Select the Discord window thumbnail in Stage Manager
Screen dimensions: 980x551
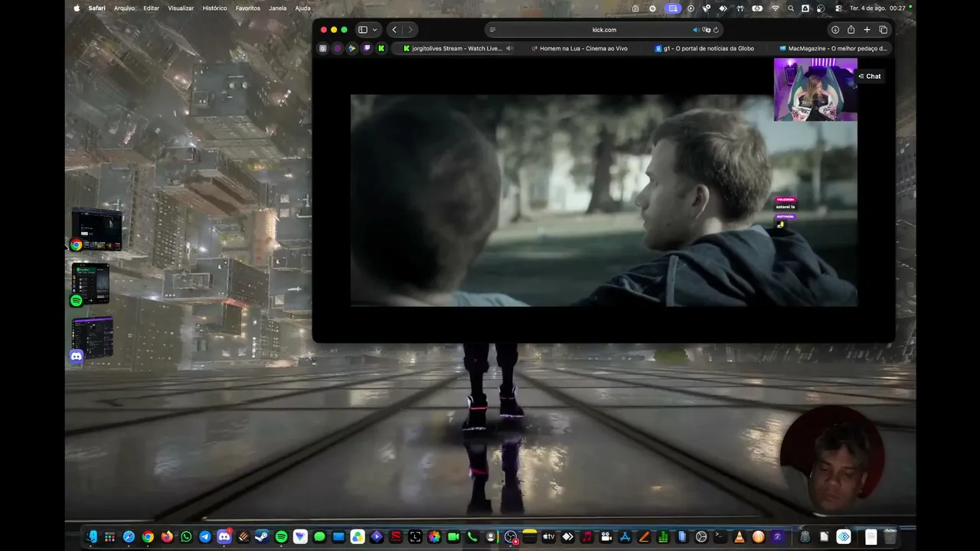coord(92,339)
